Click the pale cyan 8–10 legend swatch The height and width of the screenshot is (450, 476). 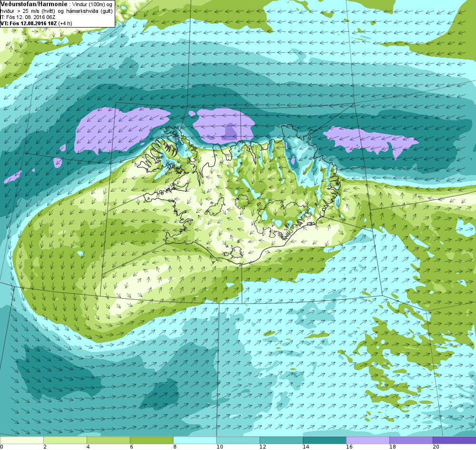coord(195,440)
